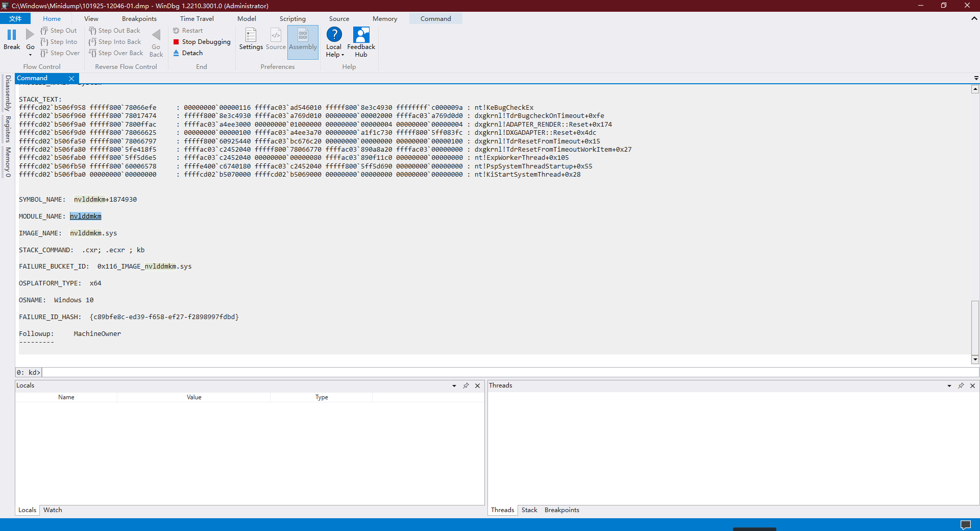Open the Command ribbon tab
The height and width of the screenshot is (531, 980).
pyautogui.click(x=436, y=19)
